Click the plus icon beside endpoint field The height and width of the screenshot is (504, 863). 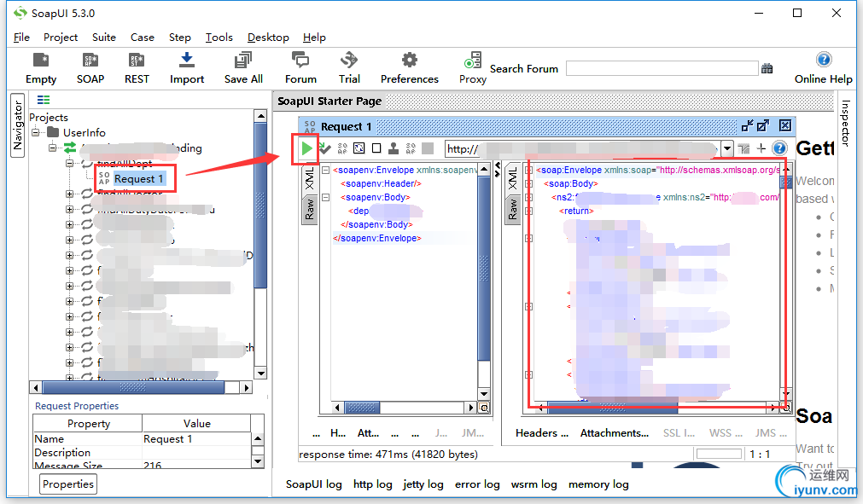[761, 148]
